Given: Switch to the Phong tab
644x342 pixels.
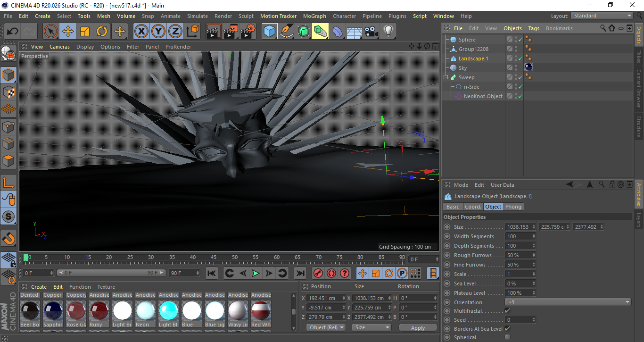Looking at the screenshot, I should [x=513, y=207].
